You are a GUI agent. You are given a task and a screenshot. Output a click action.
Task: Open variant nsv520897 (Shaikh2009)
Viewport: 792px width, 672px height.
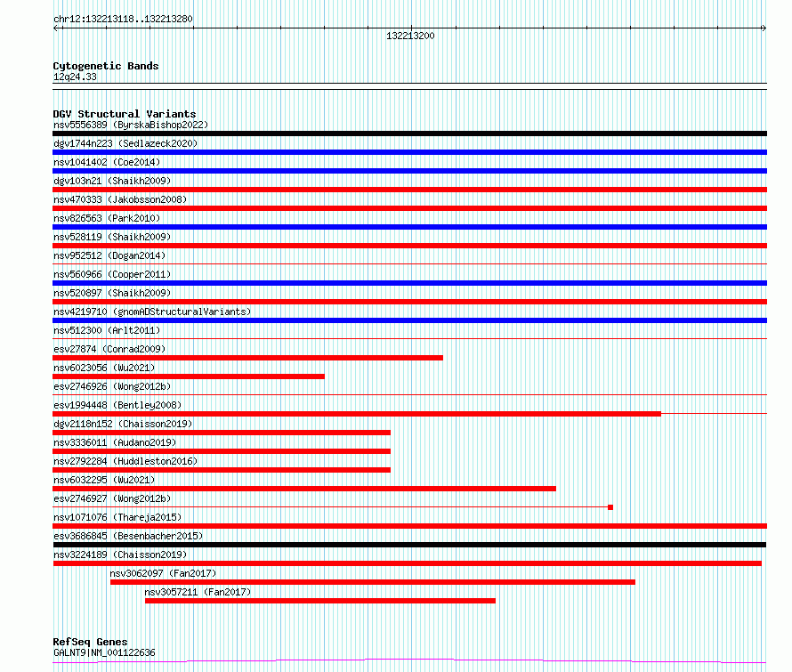112,293
